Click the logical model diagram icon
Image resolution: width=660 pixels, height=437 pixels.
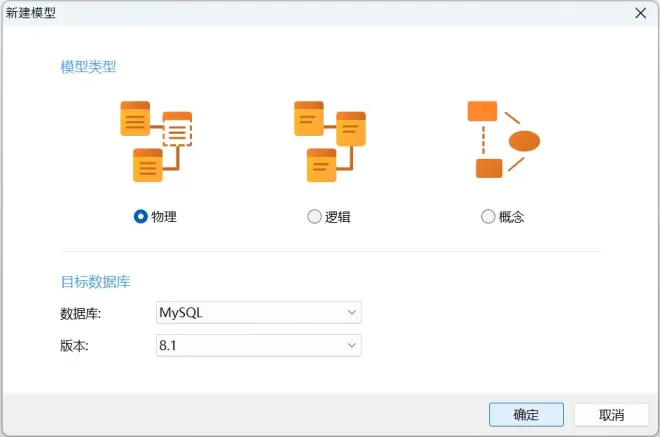tap(330, 141)
